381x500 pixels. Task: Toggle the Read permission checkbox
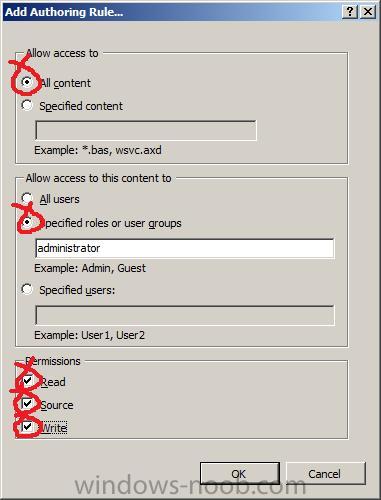click(x=27, y=381)
